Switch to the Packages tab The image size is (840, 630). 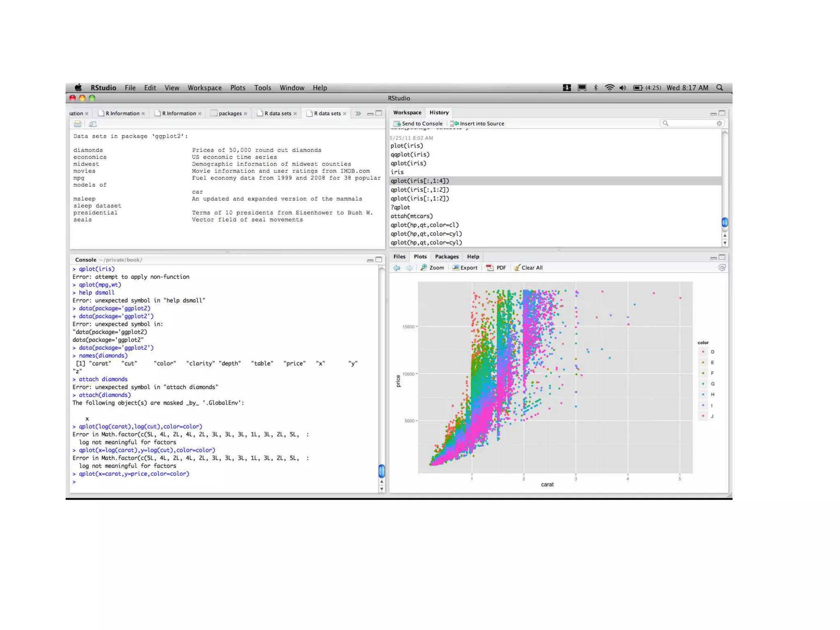pos(447,257)
